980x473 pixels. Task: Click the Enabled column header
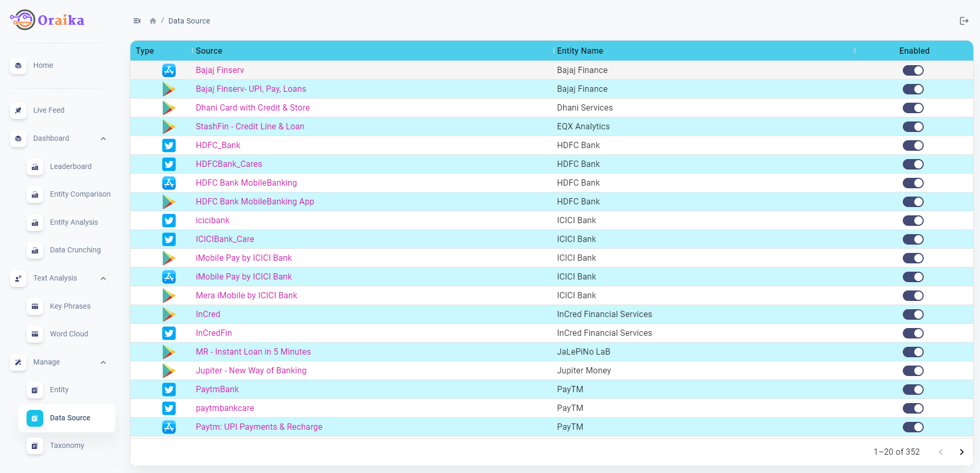[x=914, y=51]
